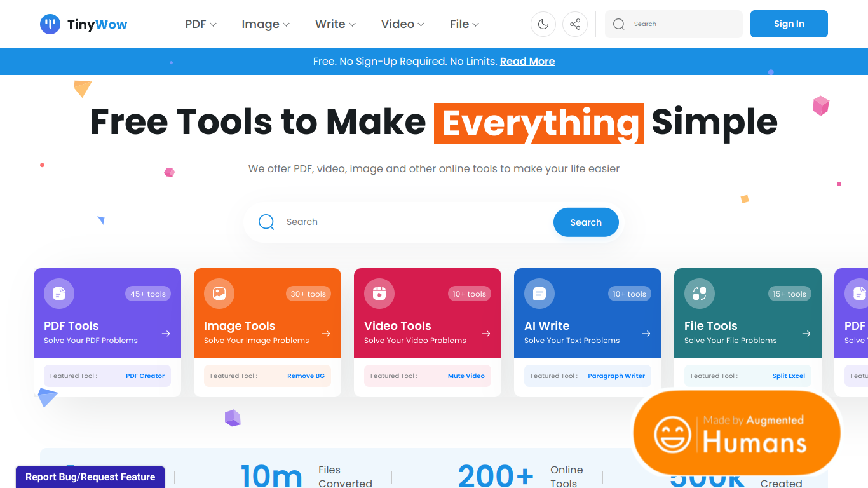Click the magnifier icon in header search
The height and width of the screenshot is (488, 868).
pos(619,24)
